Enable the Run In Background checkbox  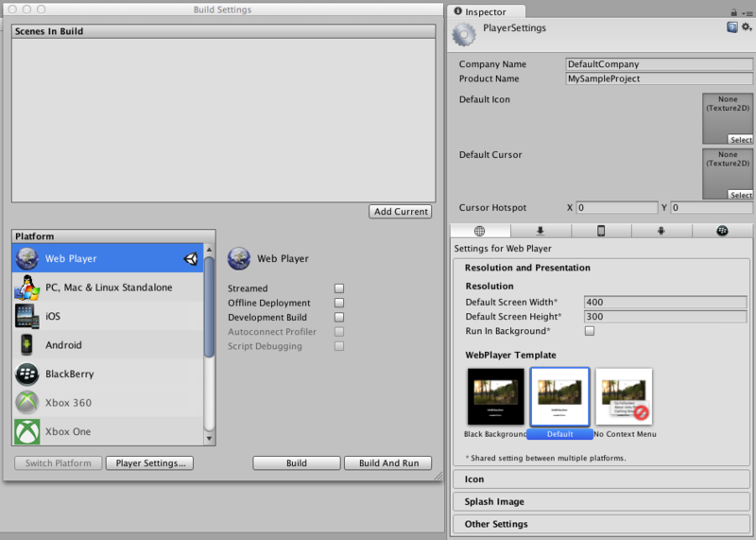click(589, 331)
